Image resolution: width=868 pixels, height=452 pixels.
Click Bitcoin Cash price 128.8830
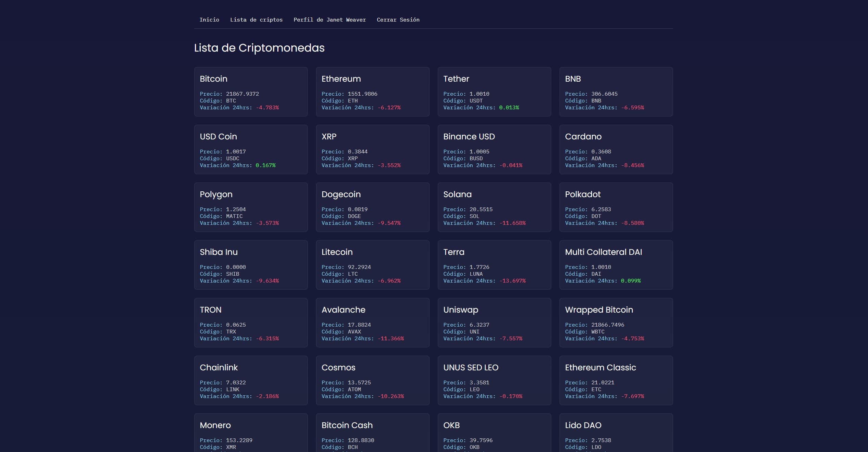click(361, 440)
